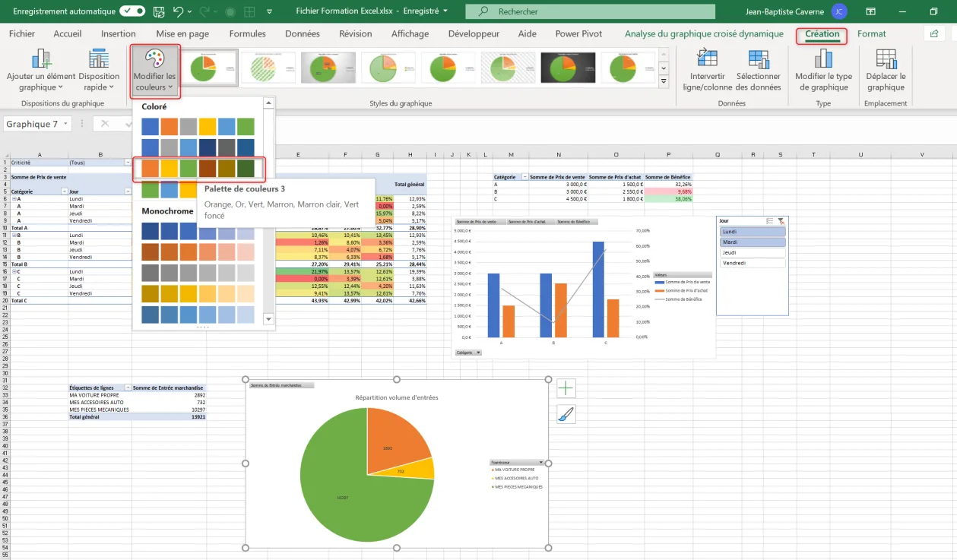Open the chart styles paintbrush button
This screenshot has height=560, width=957.
(566, 414)
